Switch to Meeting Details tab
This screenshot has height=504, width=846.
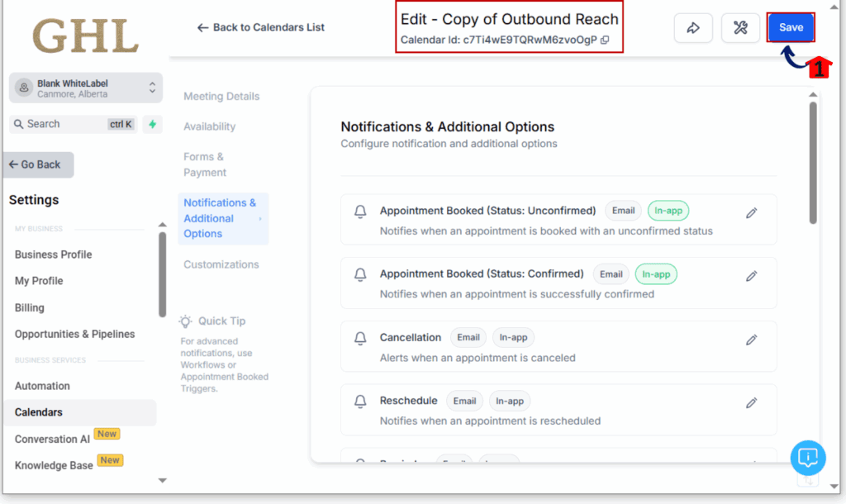(x=221, y=96)
